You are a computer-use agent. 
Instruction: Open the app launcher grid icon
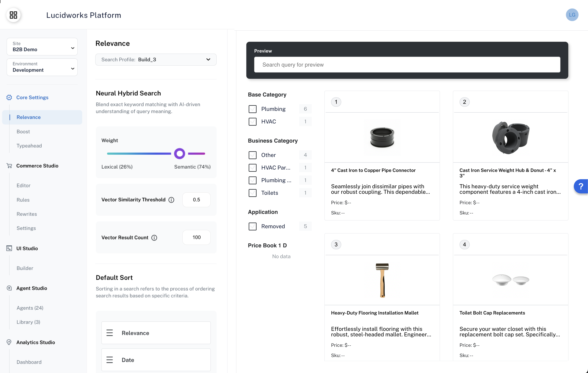13,15
